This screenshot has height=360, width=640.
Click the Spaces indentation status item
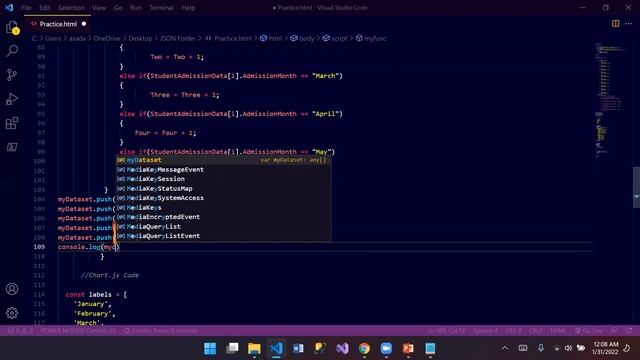click(x=485, y=331)
